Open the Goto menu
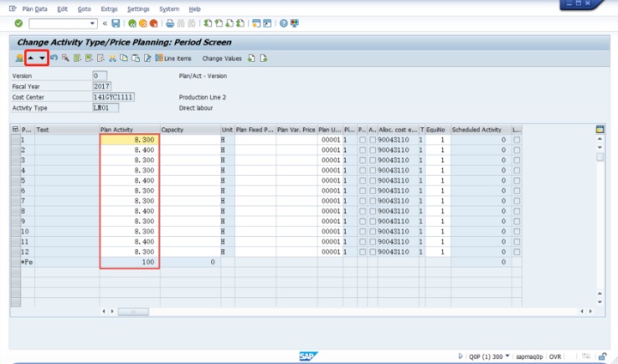618x364 pixels. pyautogui.click(x=84, y=9)
